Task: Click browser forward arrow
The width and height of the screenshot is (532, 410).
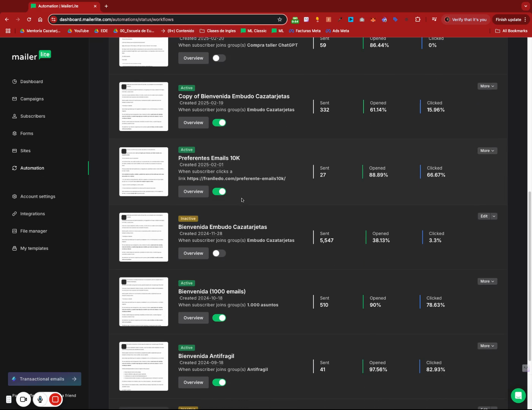Action: tap(18, 19)
